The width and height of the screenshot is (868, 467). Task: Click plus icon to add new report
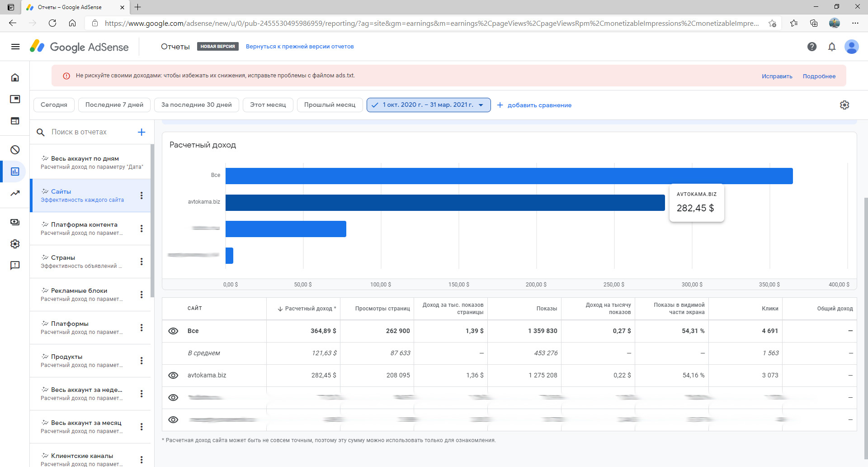[x=142, y=132]
